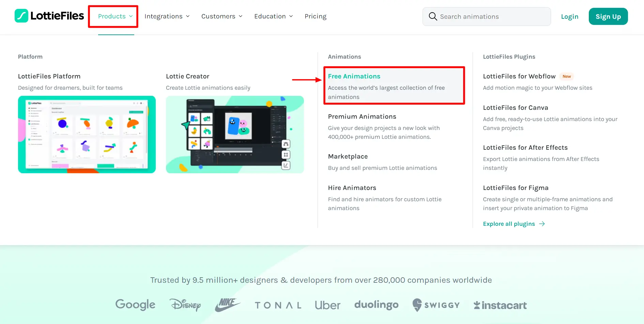The width and height of the screenshot is (644, 324).
Task: Click the arrow next to Explore all plugins
Action: tap(542, 224)
